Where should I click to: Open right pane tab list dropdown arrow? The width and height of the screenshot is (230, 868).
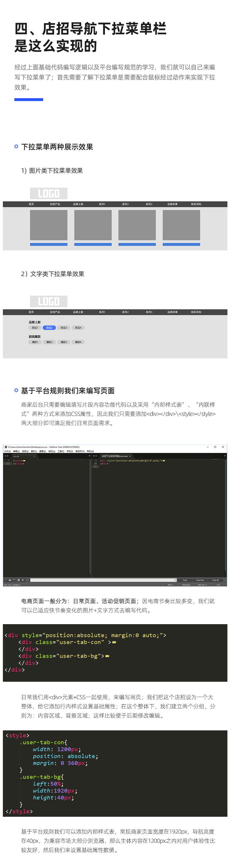click(x=225, y=456)
